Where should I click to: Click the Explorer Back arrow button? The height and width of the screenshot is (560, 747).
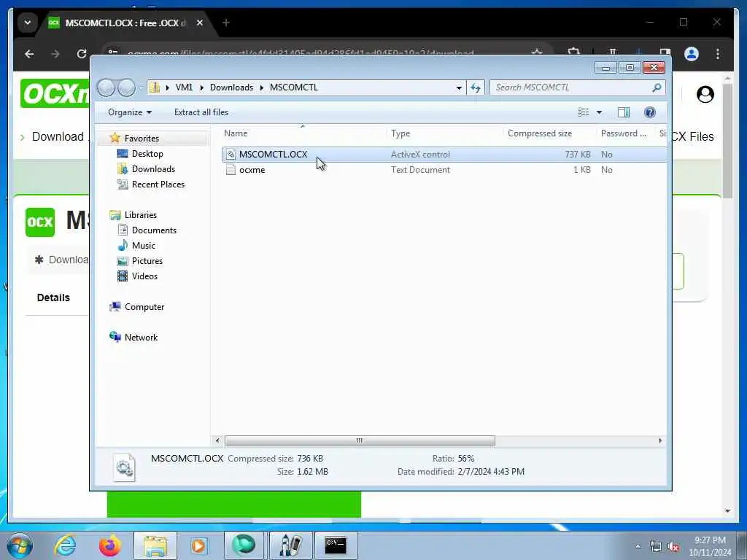106,87
